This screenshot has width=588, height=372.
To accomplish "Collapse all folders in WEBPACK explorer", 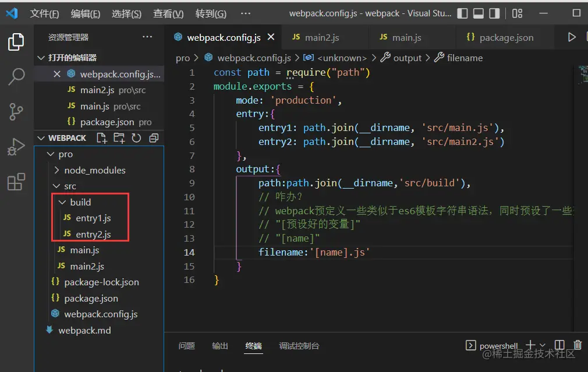I will 154,138.
